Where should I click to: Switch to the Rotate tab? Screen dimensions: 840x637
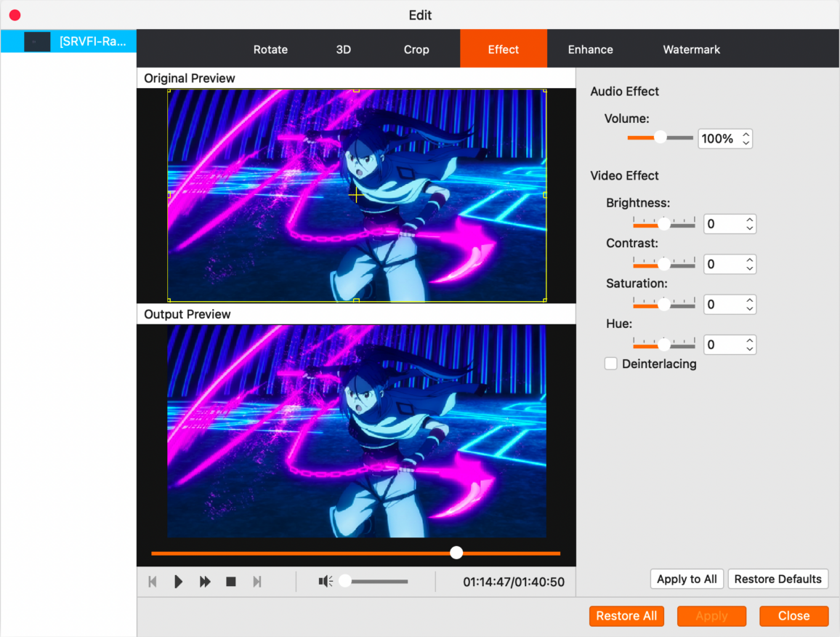coord(270,49)
